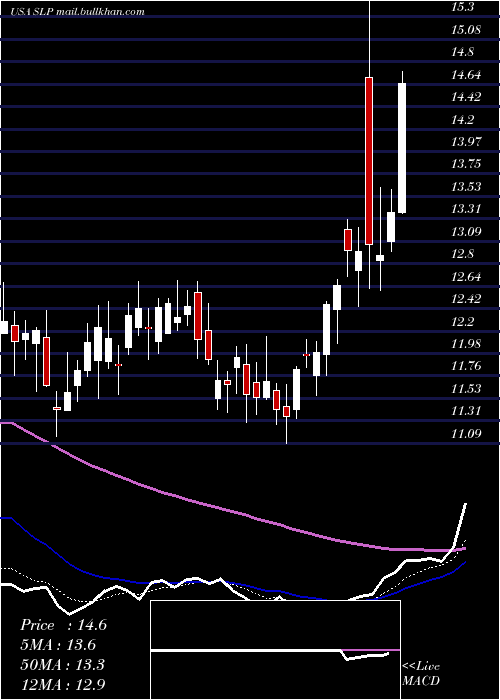The height and width of the screenshot is (700, 500).
Task: Click the 13.53 price axis label
Action: pos(466,187)
